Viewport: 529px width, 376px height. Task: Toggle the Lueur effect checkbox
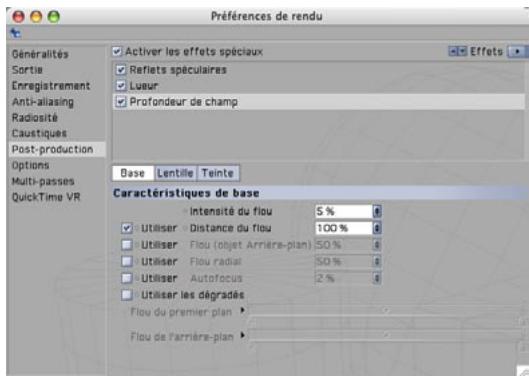(x=121, y=85)
